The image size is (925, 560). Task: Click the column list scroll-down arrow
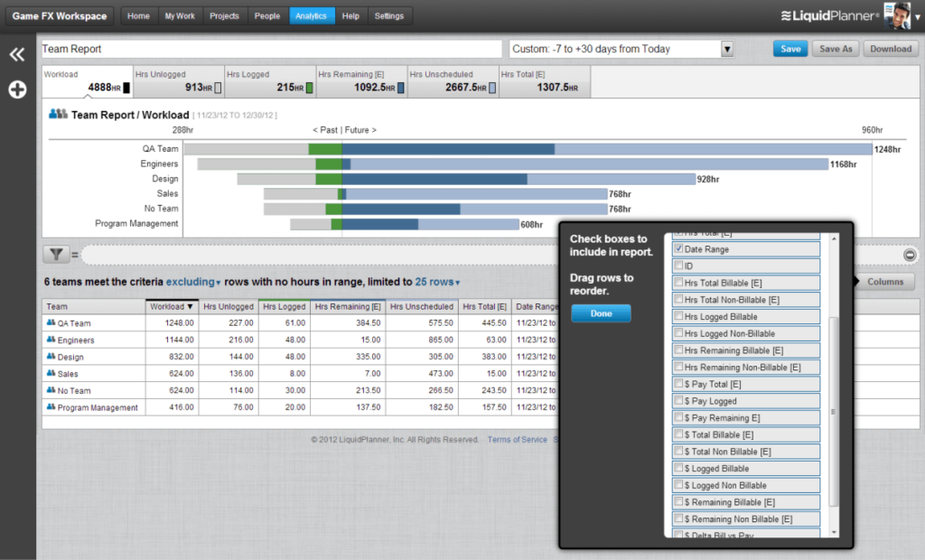click(834, 532)
